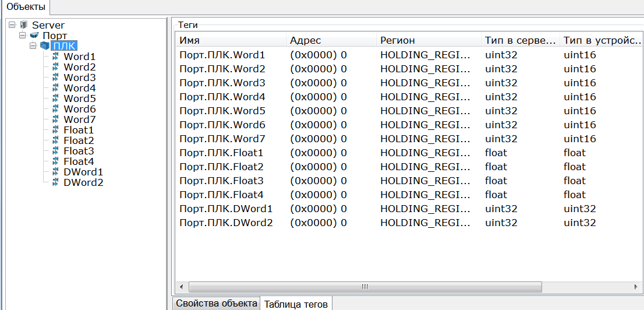The height and width of the screenshot is (310, 644).
Task: Click the horizontal scrollbar thumb in tag table
Action: (365, 287)
